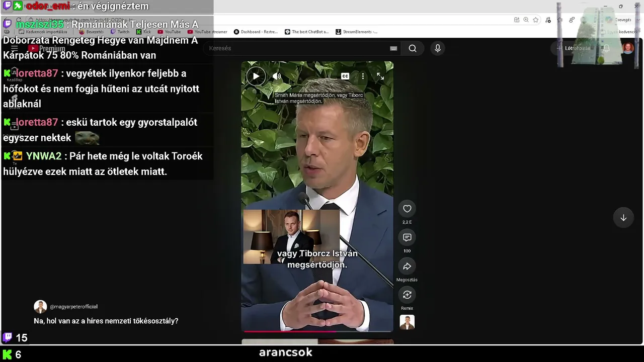Click the magnifier search button
644x362 pixels.
[413, 48]
